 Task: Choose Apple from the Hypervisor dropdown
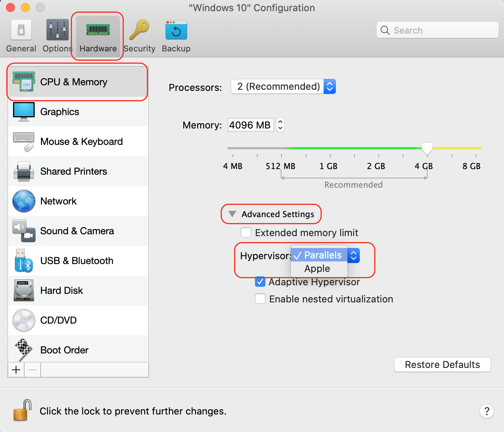317,269
